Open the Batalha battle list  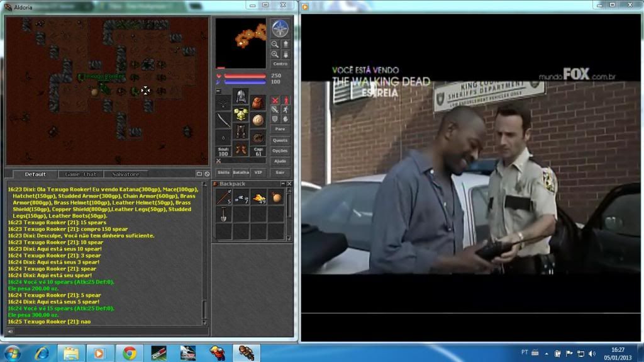pos(241,173)
